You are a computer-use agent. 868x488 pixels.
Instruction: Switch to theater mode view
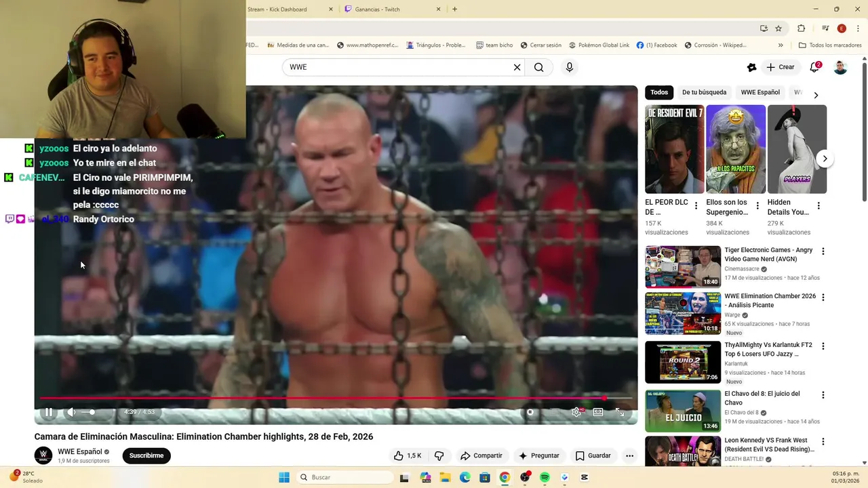click(x=598, y=411)
